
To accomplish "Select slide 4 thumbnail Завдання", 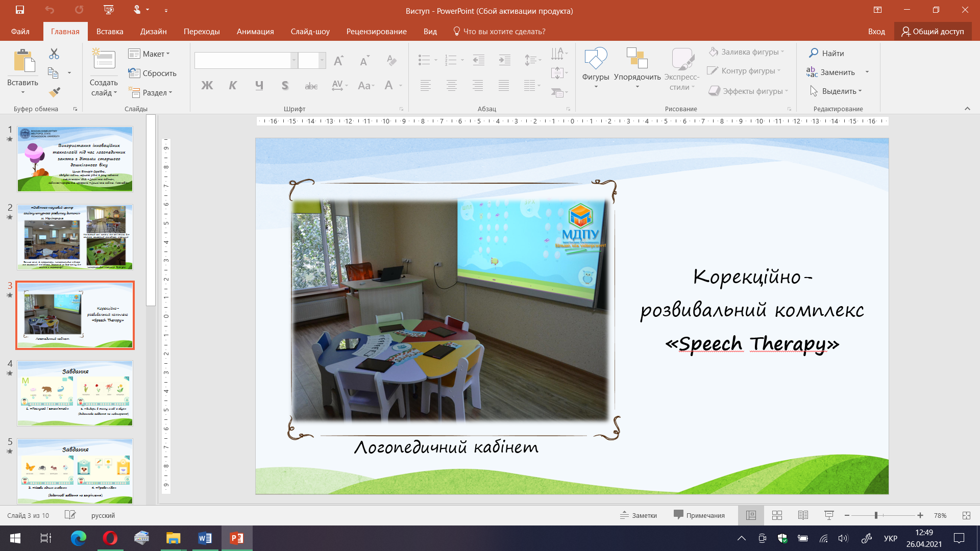I will [75, 393].
